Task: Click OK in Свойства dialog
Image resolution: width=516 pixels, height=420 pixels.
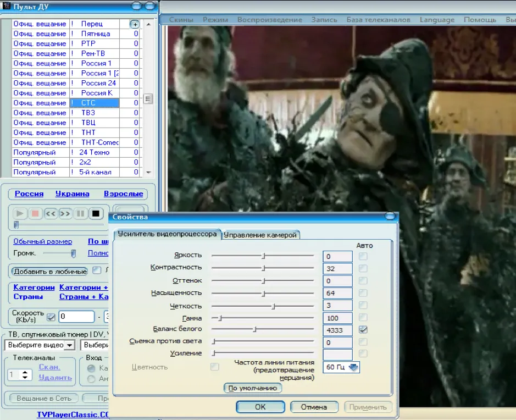Action: pos(260,407)
